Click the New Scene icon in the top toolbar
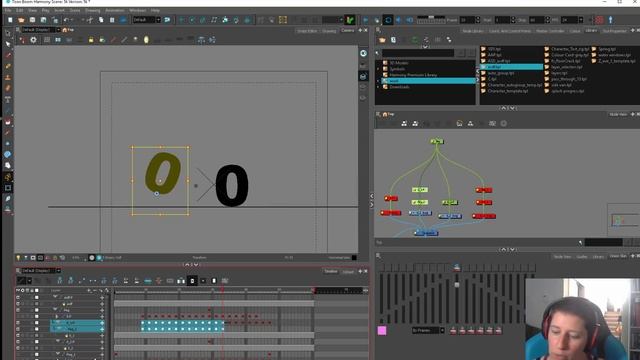This screenshot has height=360, width=640. pyautogui.click(x=10, y=20)
